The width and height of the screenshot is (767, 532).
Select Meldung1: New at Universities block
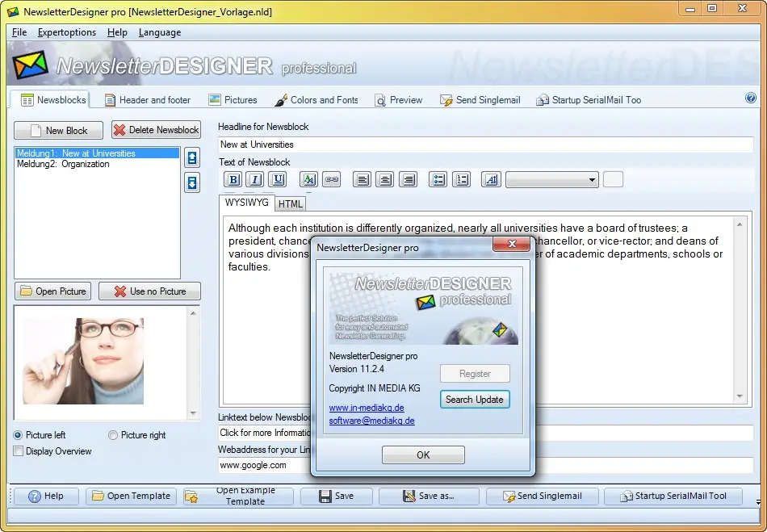[x=97, y=153]
